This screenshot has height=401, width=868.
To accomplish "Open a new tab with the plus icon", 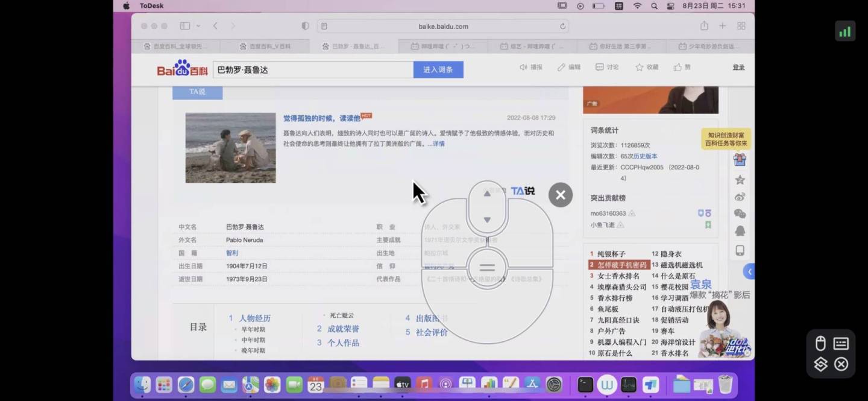I will click(x=722, y=26).
